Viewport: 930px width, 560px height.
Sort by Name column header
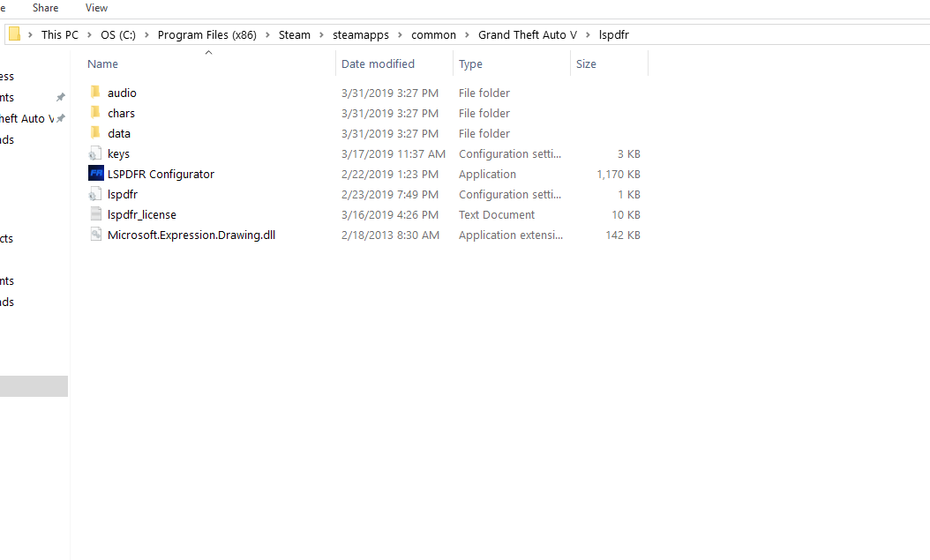point(102,64)
